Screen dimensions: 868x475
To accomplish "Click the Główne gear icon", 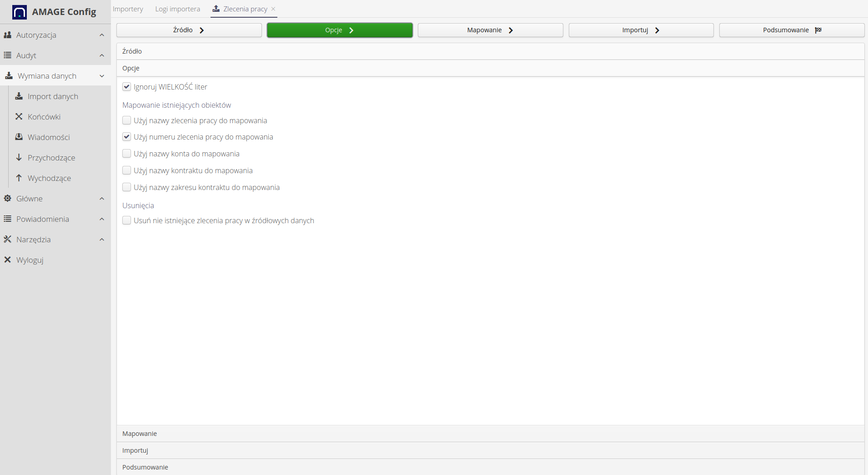I will (x=8, y=199).
